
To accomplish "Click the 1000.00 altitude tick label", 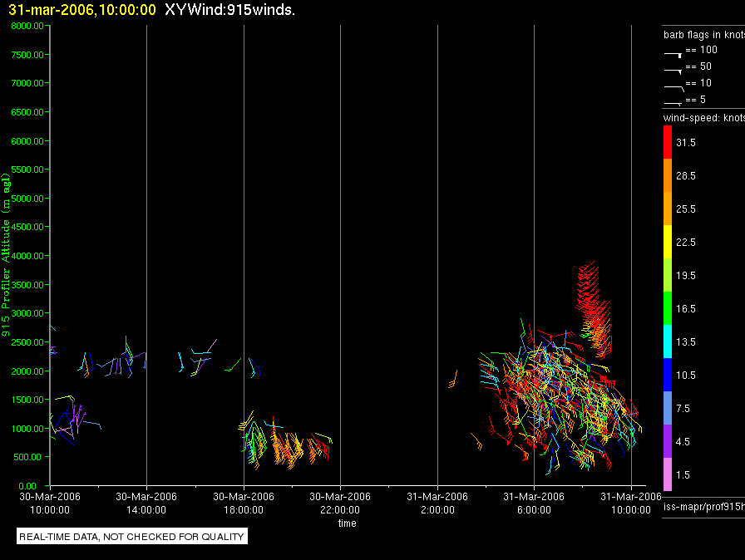I will [27, 429].
